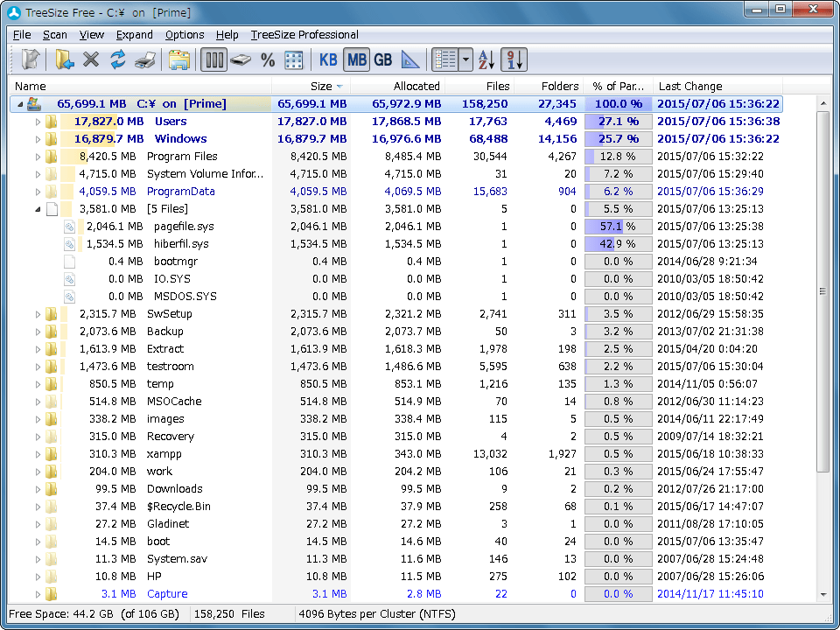This screenshot has width=840, height=630.
Task: Enable sort by name A-Z button
Action: [x=486, y=59]
